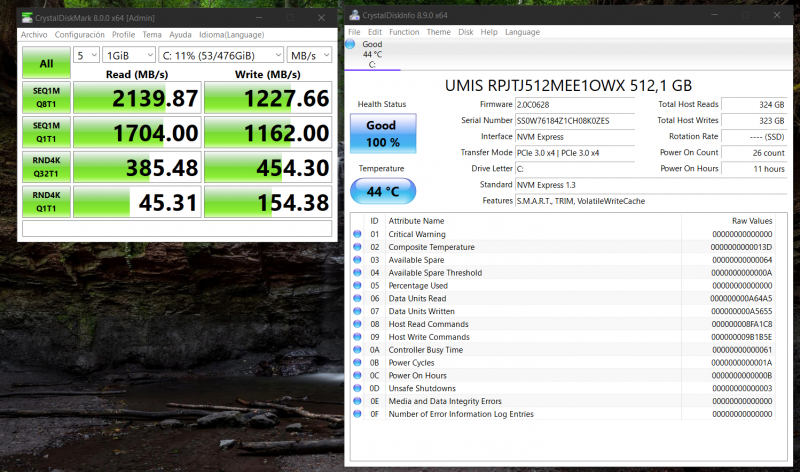This screenshot has height=472, width=800.
Task: Expand the drive selector C: 11% (53/476GiB)
Action: point(220,55)
